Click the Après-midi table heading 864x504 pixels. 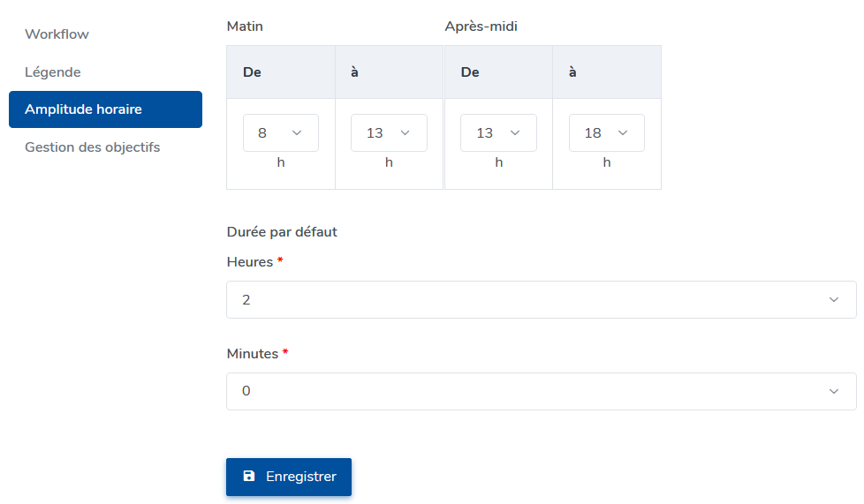(x=481, y=26)
